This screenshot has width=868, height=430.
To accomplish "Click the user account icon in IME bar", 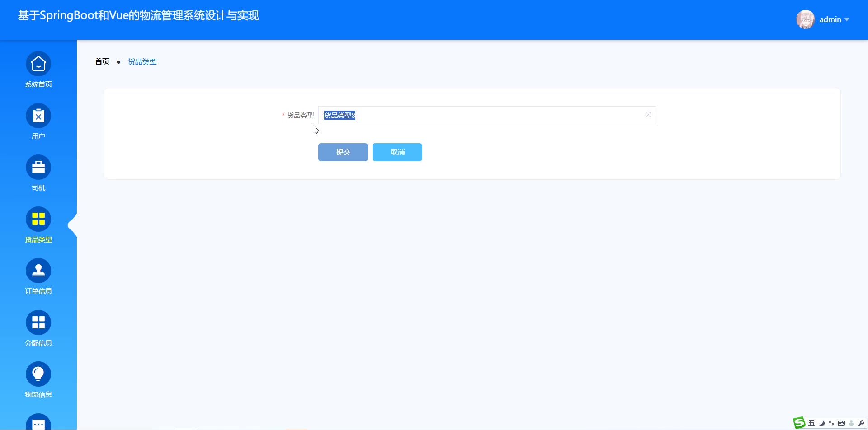I will point(851,423).
